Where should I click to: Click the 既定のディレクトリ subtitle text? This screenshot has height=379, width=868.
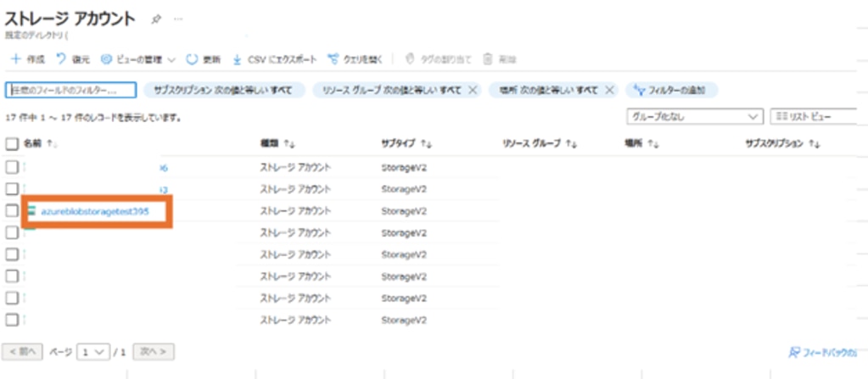[x=36, y=37]
